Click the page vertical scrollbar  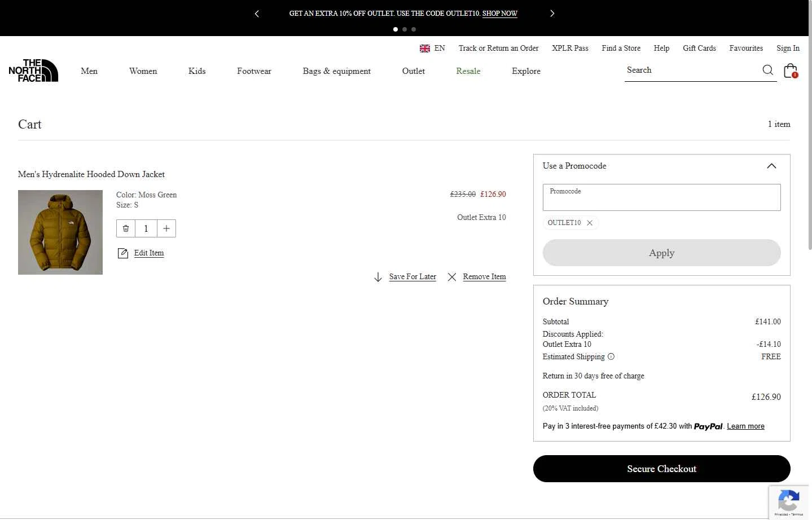pos(810,124)
